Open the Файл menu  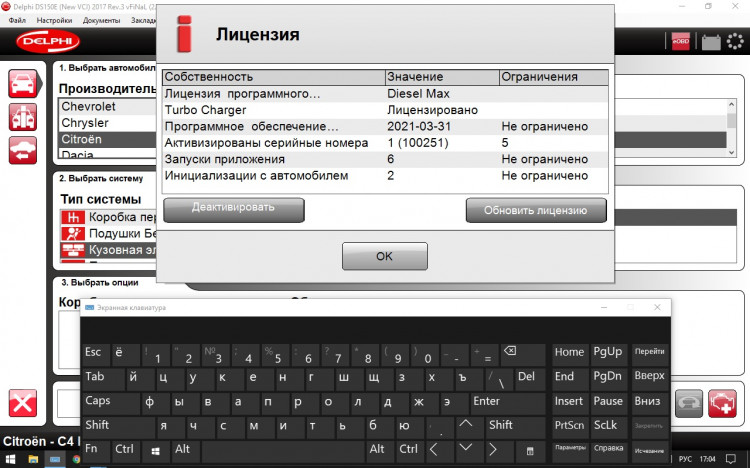pos(17,20)
